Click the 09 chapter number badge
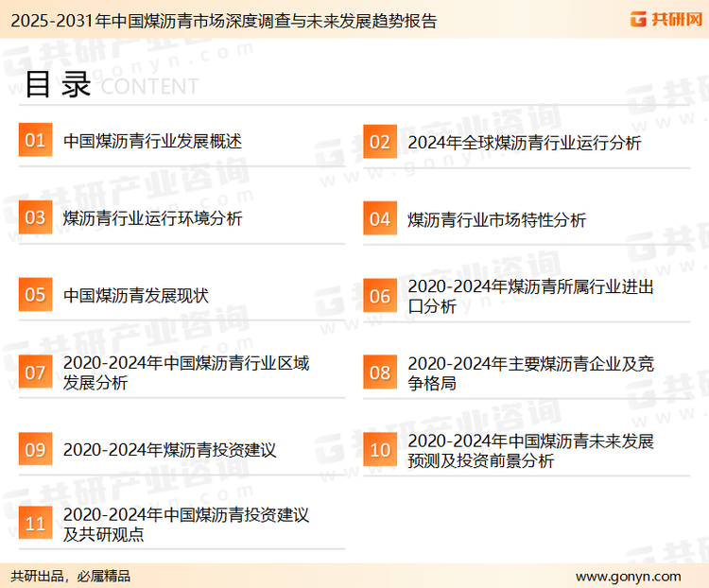 (35, 449)
